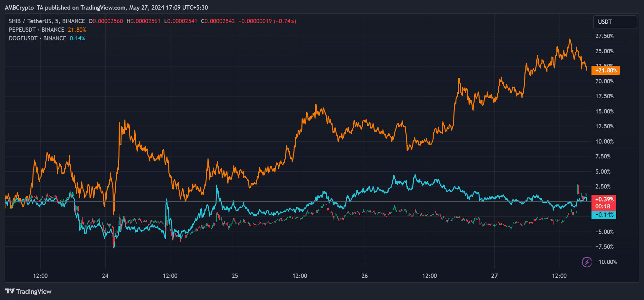Click the 27 date label on time axis

point(494,276)
